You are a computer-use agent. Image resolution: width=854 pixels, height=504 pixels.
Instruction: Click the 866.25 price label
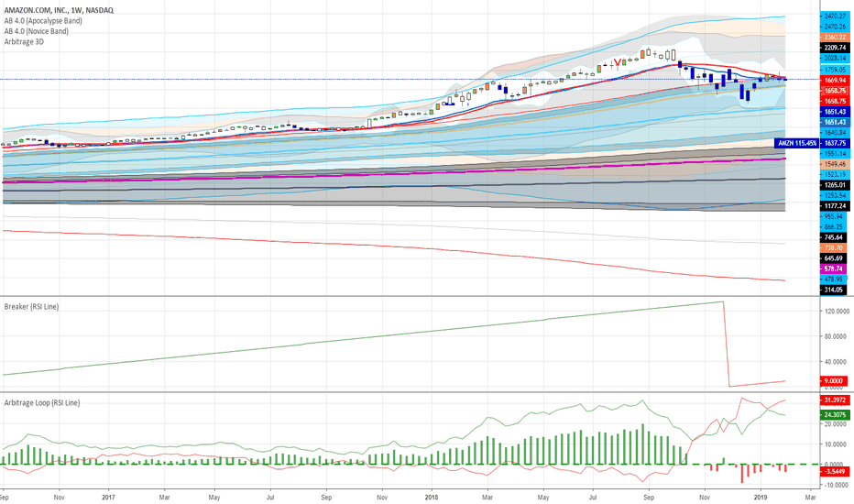(835, 226)
